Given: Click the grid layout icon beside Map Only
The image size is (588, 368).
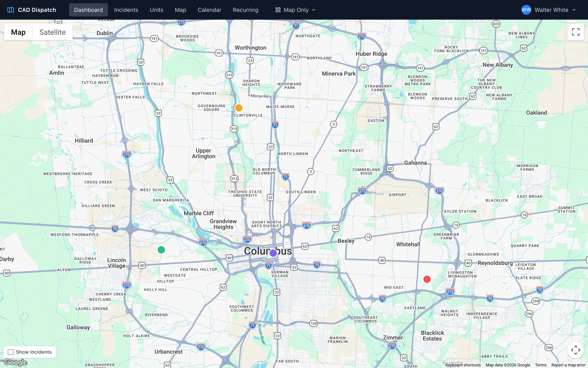Looking at the screenshot, I should (278, 10).
